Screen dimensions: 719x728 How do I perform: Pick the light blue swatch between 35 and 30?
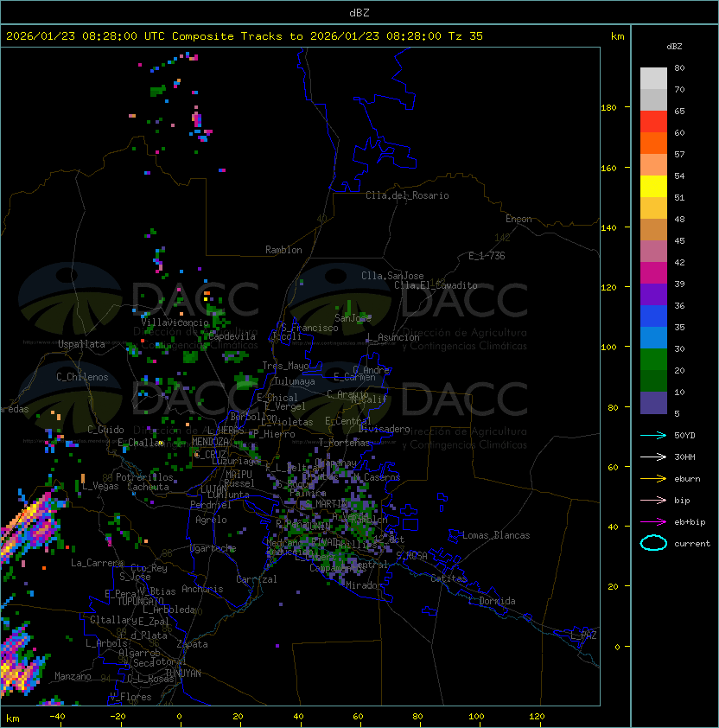[x=653, y=338]
